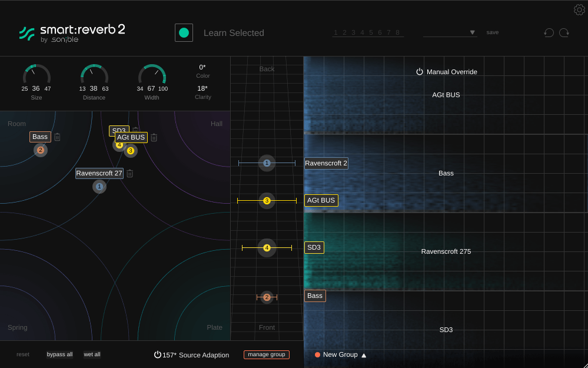Delete the AGt BUS source via trash icon
The height and width of the screenshot is (368, 588).
(x=154, y=138)
